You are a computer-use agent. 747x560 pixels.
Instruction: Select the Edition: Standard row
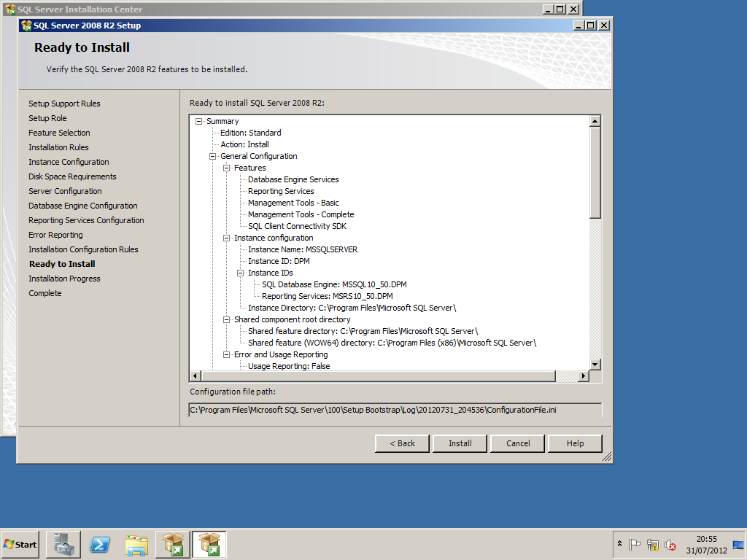tap(251, 133)
